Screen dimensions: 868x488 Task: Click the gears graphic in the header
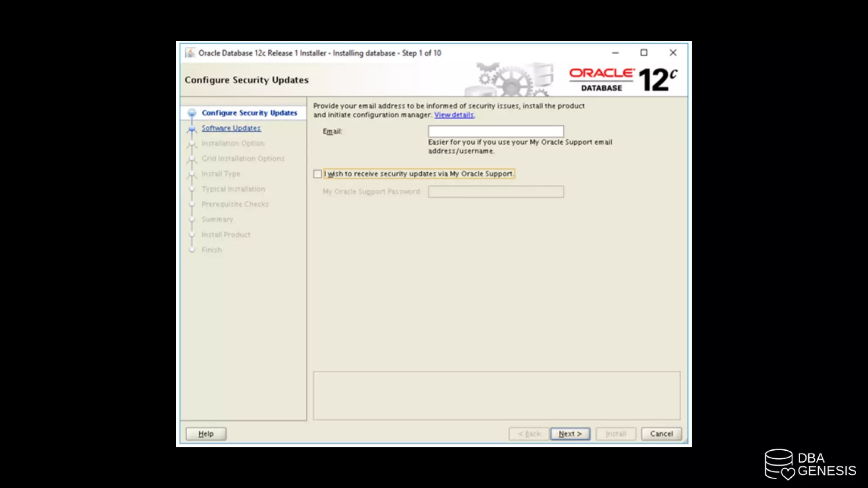511,80
